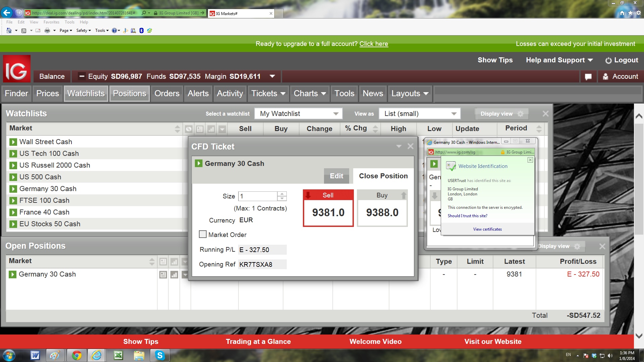This screenshot has width=644, height=362.
Task: Close the Website Identification popup
Action: pos(530,160)
